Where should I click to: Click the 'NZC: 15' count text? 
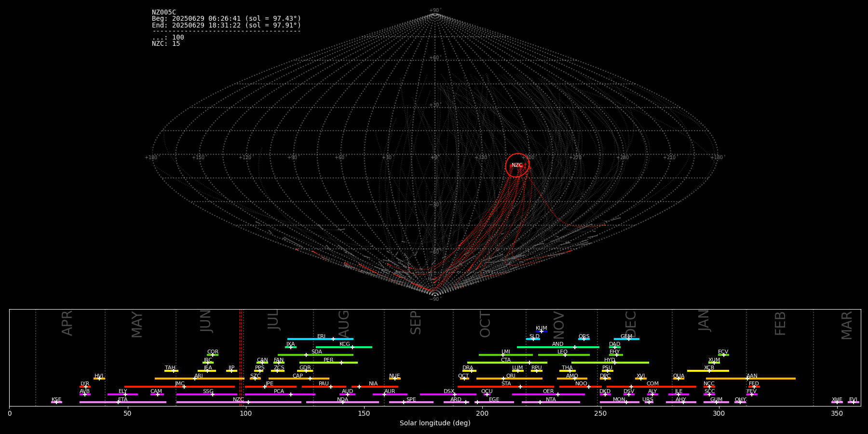166,43
